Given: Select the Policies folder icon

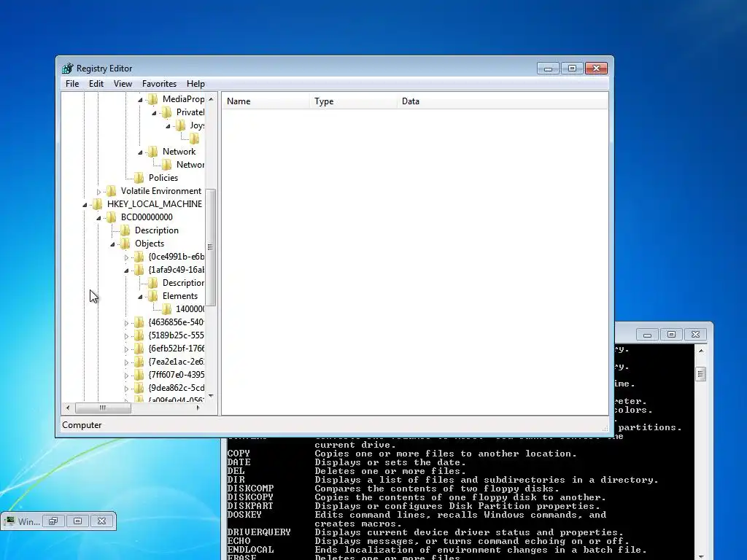Looking at the screenshot, I should pyautogui.click(x=139, y=178).
